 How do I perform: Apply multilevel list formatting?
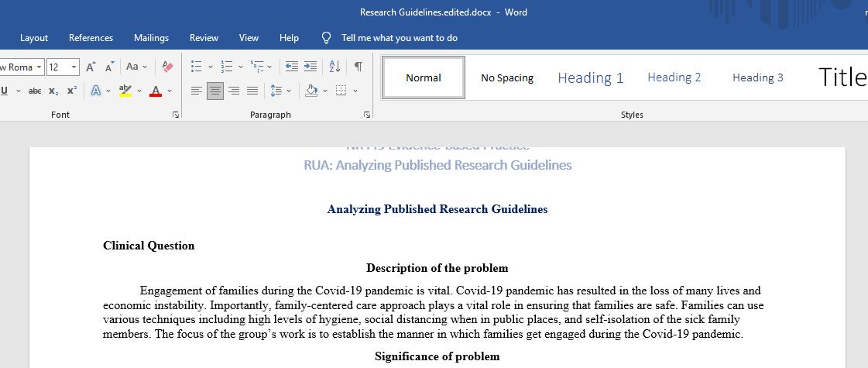click(257, 67)
